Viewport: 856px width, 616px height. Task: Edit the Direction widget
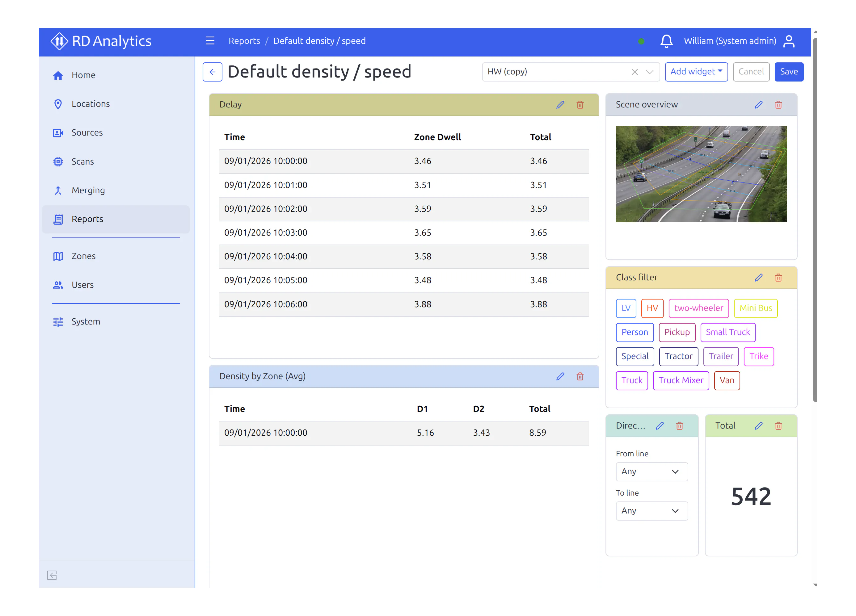point(660,426)
